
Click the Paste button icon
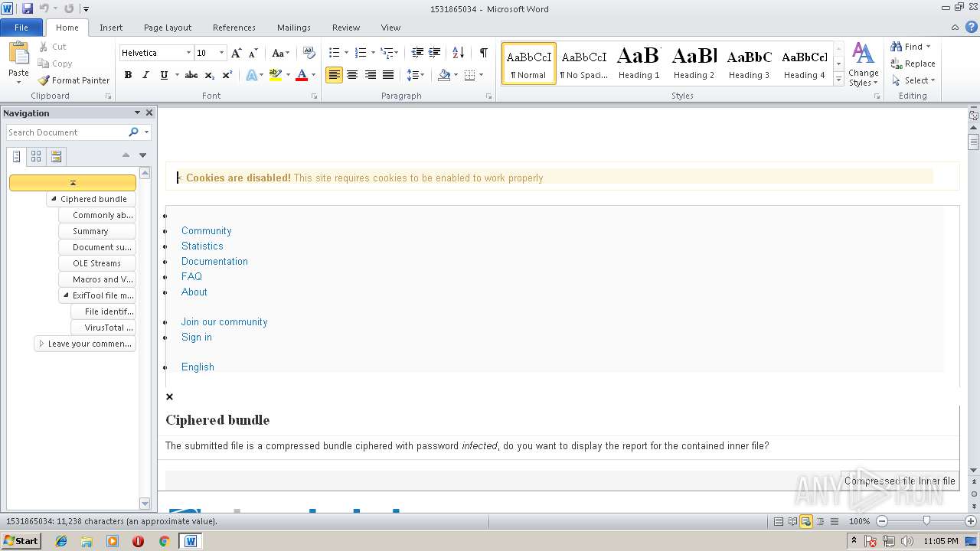18,54
